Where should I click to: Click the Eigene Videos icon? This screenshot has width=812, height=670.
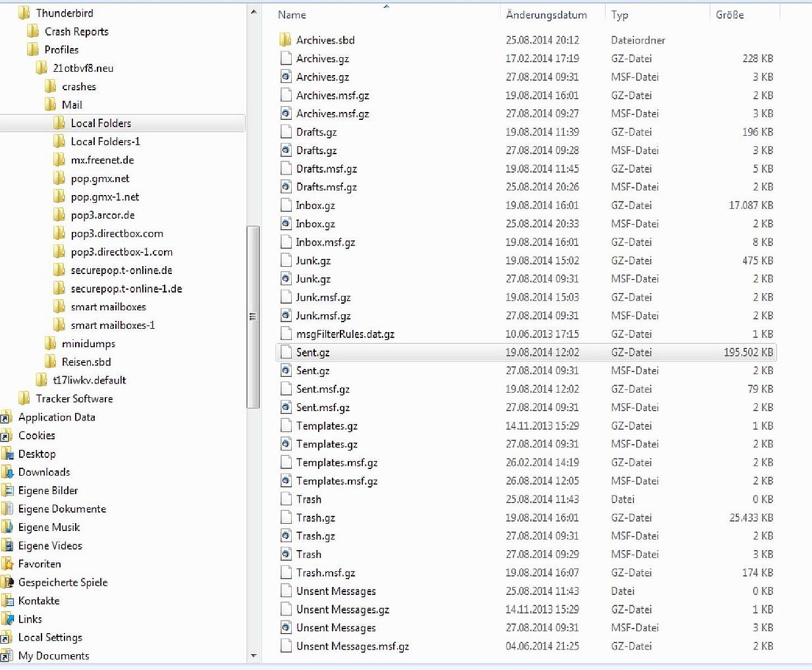pyautogui.click(x=7, y=545)
